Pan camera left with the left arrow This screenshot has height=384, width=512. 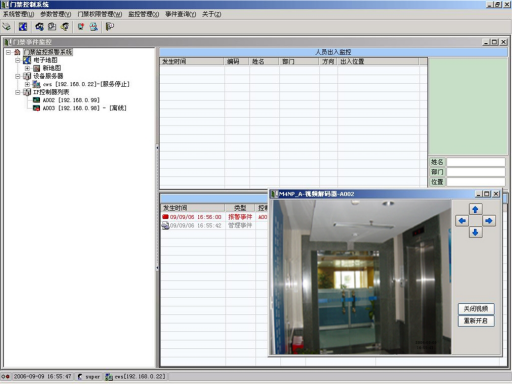462,221
